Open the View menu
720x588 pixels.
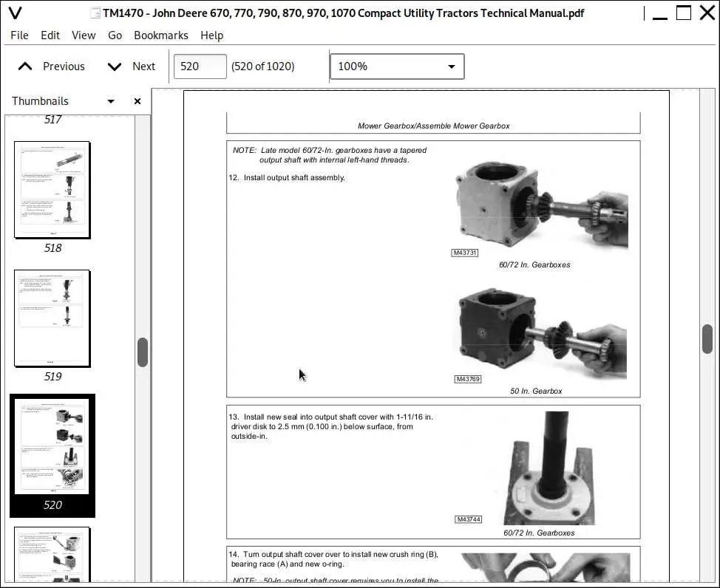pos(84,35)
